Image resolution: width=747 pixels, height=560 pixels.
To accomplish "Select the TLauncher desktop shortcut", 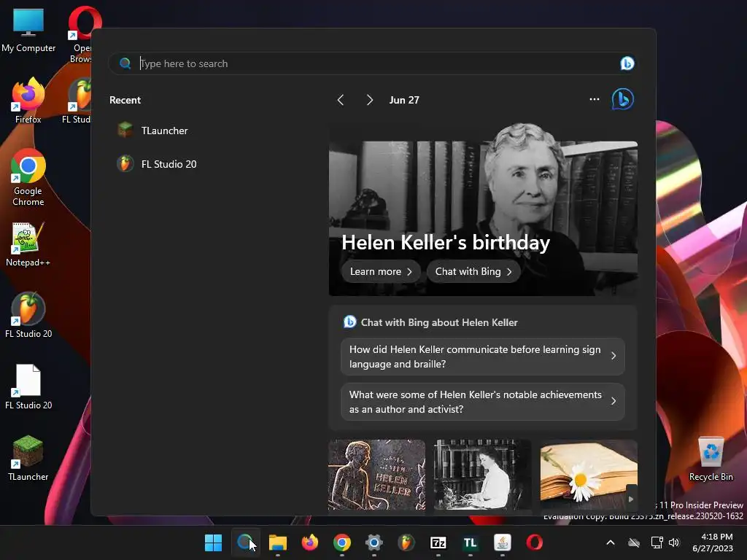I will click(28, 458).
